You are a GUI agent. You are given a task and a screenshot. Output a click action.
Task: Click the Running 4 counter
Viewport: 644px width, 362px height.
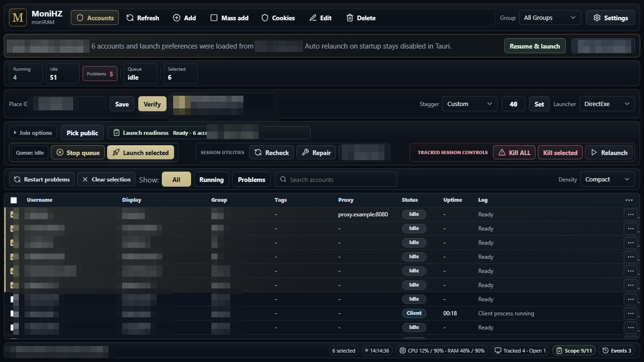point(26,74)
